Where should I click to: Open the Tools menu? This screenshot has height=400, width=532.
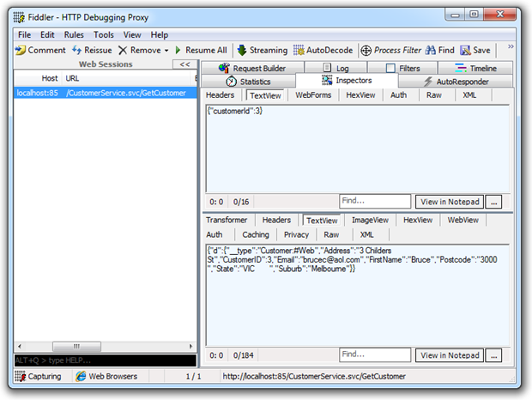(104, 35)
